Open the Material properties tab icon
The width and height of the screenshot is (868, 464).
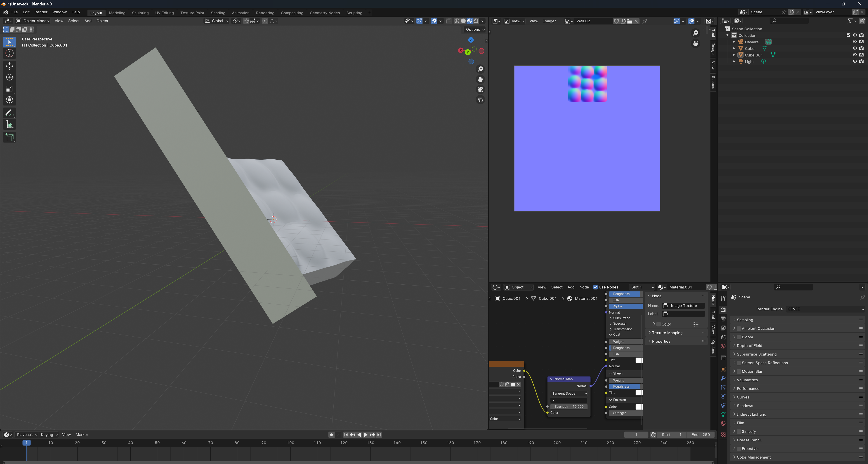[723, 423]
